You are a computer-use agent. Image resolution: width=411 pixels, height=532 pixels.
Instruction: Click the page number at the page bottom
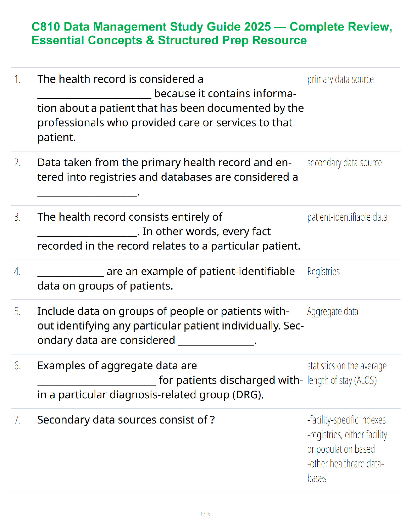[x=205, y=514]
